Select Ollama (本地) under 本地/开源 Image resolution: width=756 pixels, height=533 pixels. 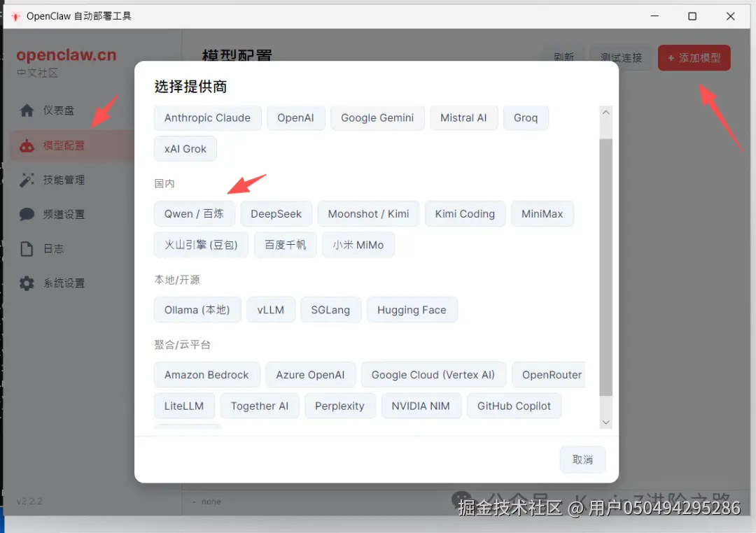coord(197,310)
